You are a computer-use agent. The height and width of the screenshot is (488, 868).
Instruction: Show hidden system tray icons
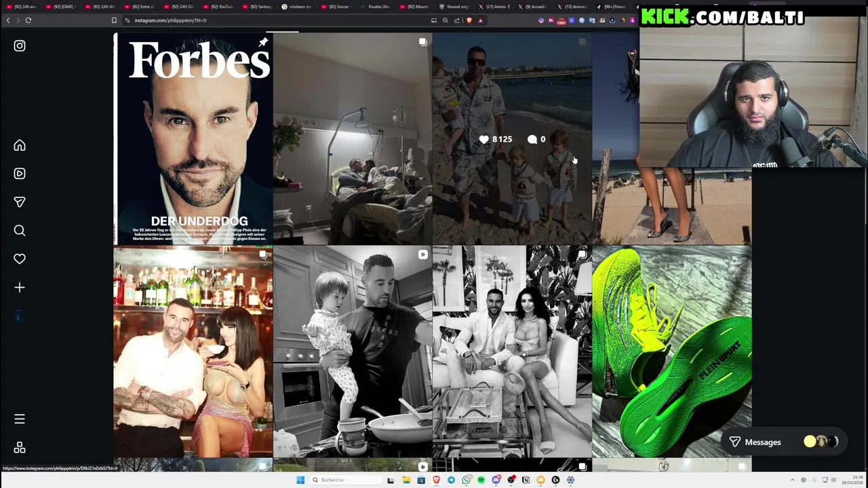click(792, 480)
